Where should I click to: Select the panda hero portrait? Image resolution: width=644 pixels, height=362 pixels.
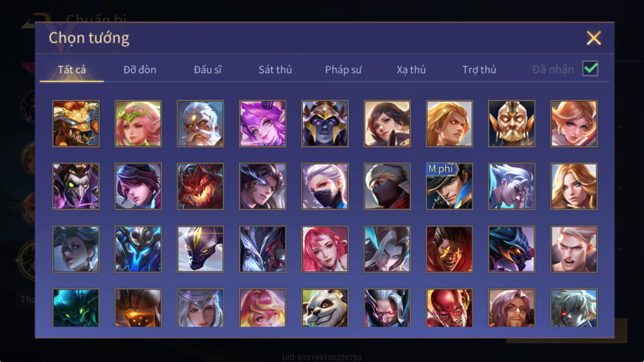pyautogui.click(x=325, y=308)
